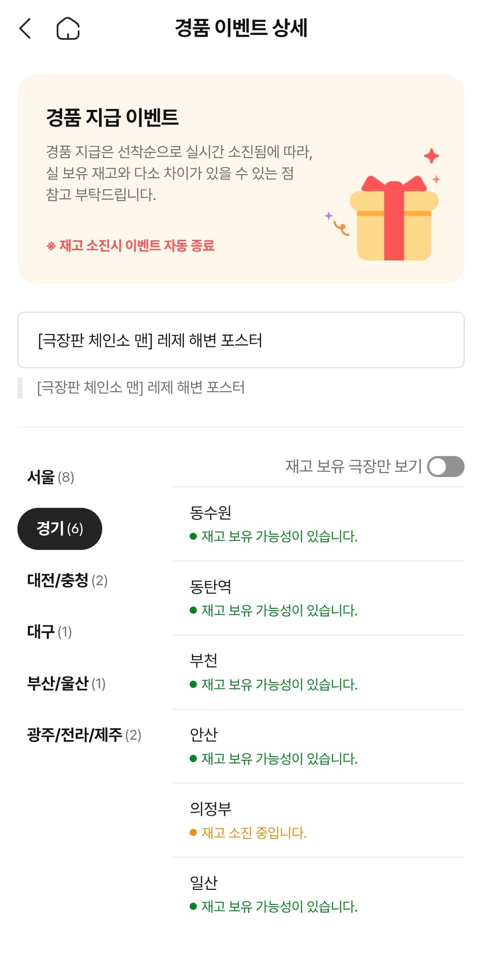The image size is (482, 980).
Task: Switch to 대구 (1) region
Action: click(50, 632)
